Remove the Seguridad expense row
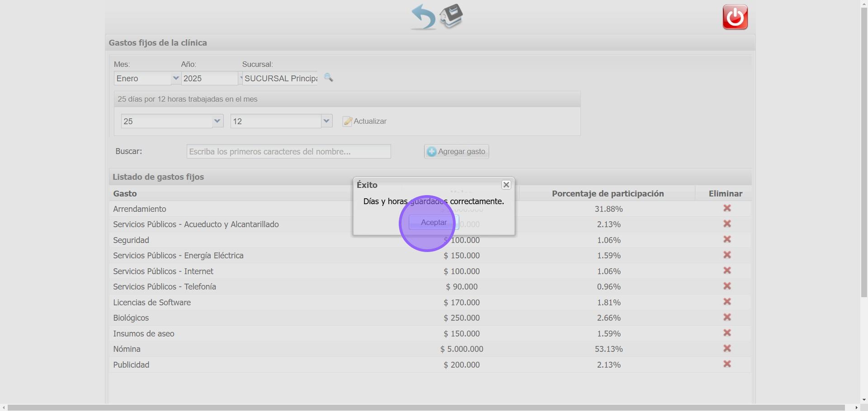The width and height of the screenshot is (868, 411). [x=727, y=239]
